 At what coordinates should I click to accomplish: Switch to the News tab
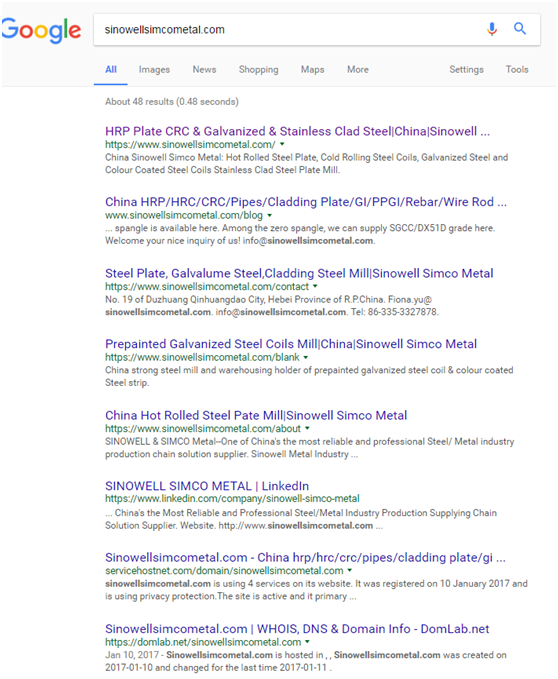pyautogui.click(x=204, y=69)
